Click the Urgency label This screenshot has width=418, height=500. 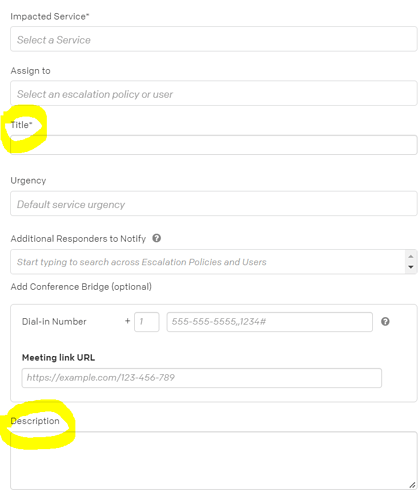28,181
